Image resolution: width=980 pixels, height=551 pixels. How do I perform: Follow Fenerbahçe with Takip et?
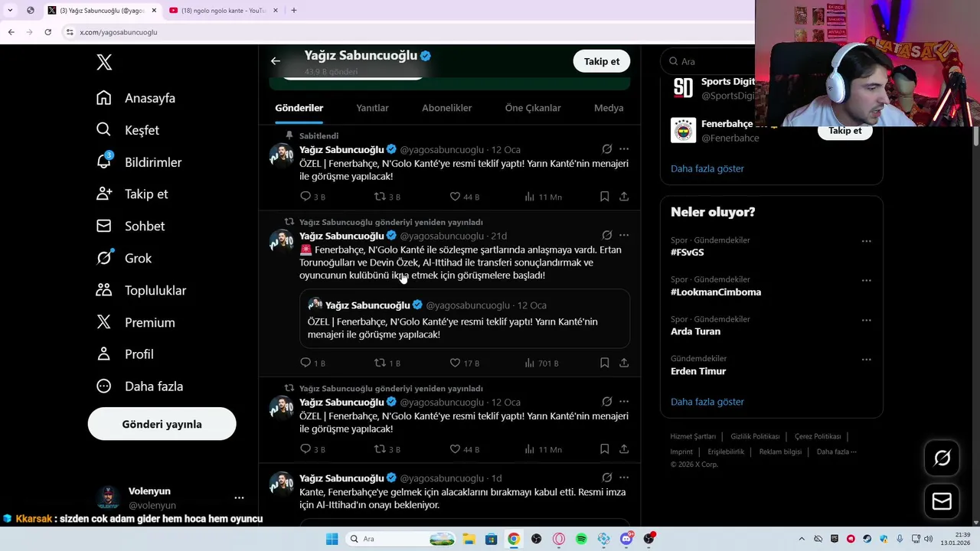[x=844, y=131]
